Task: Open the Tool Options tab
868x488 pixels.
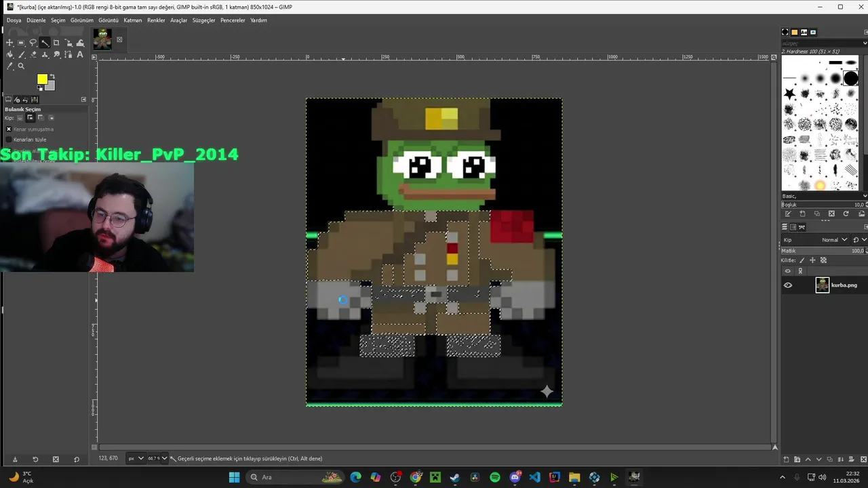Action: point(8,100)
